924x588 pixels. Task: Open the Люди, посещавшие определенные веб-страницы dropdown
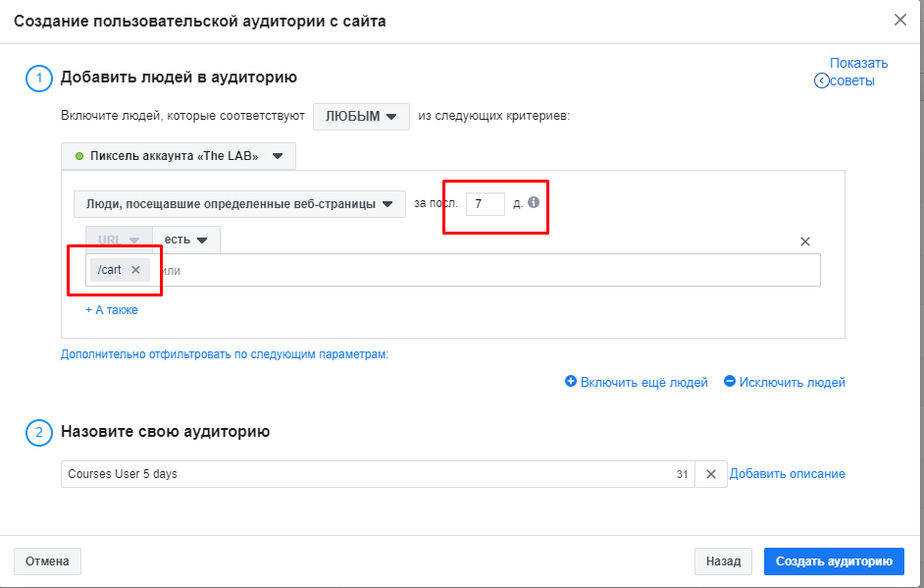[x=239, y=204]
